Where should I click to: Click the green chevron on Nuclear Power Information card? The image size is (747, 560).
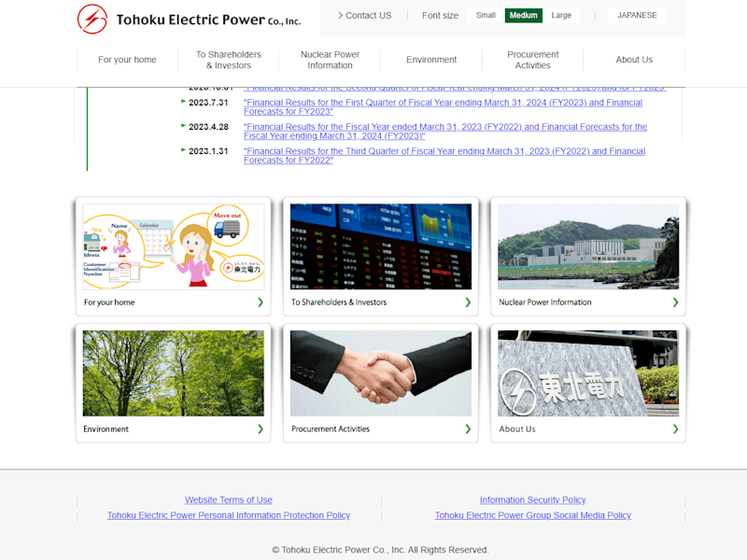(x=675, y=302)
